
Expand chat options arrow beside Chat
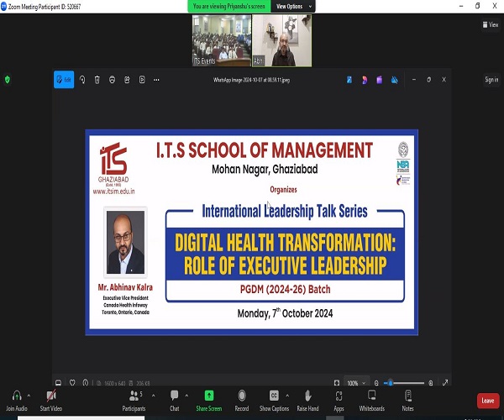point(186,396)
